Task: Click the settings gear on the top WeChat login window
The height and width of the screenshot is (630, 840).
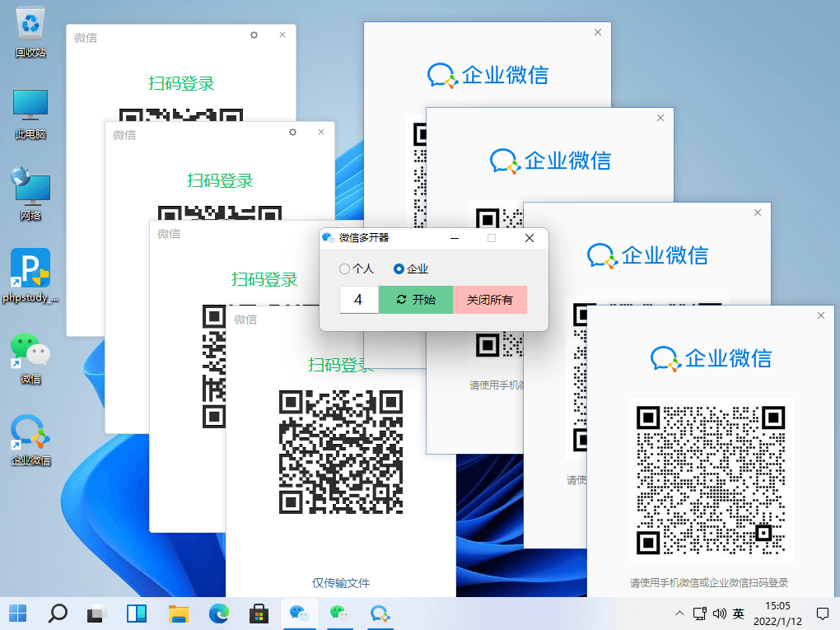Action: coord(253,35)
